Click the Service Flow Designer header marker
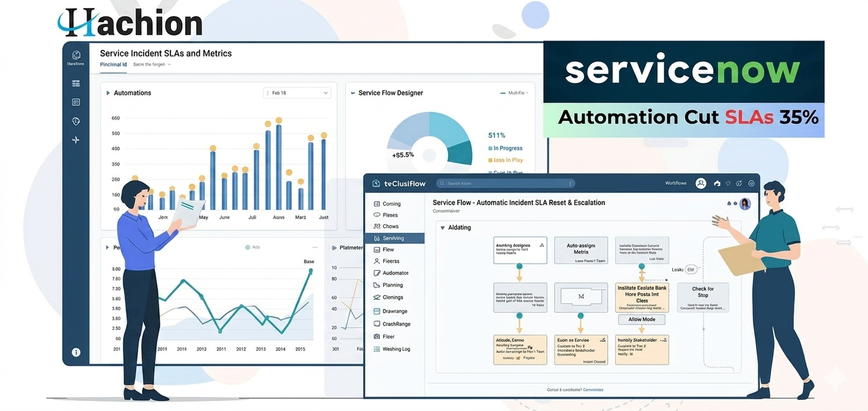 pos(353,93)
